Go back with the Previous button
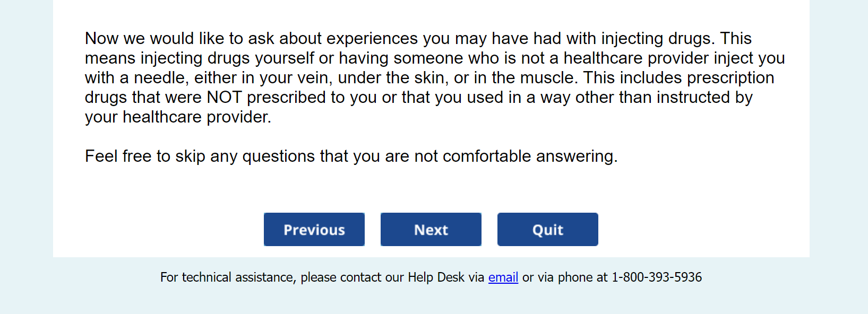 point(314,230)
